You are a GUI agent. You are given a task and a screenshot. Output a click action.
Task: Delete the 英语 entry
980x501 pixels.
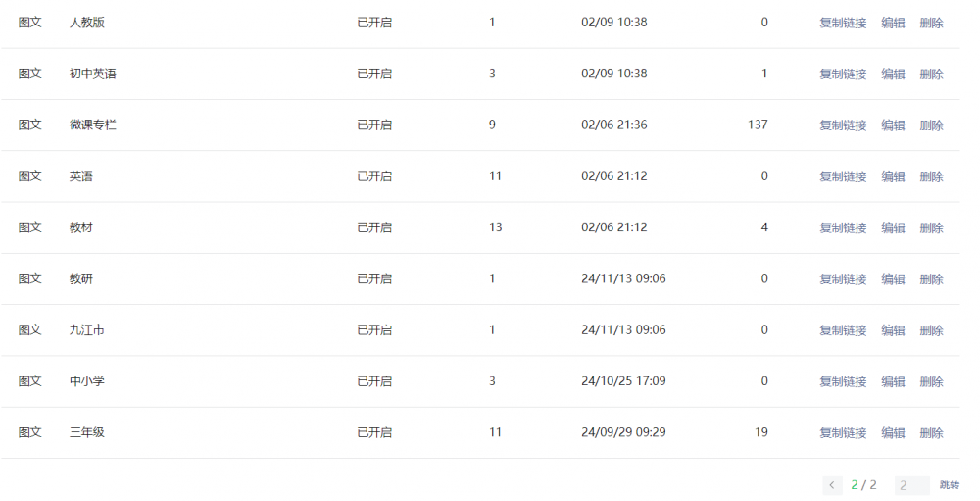coord(931,177)
